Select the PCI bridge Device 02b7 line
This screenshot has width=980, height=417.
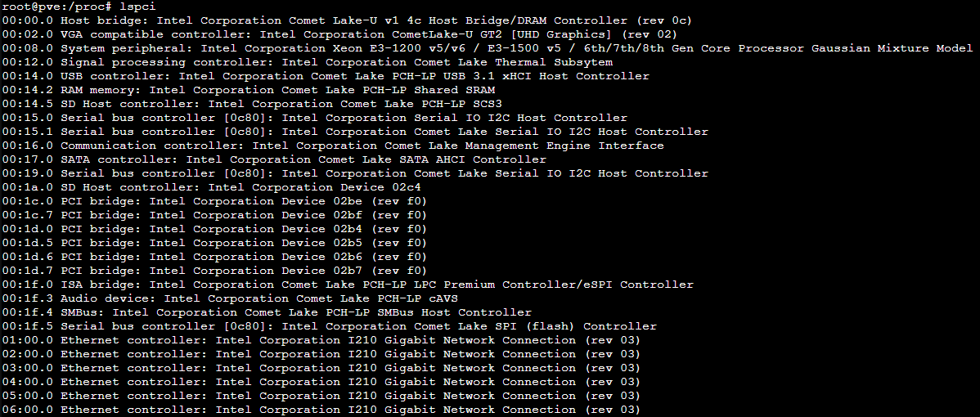pyautogui.click(x=214, y=271)
